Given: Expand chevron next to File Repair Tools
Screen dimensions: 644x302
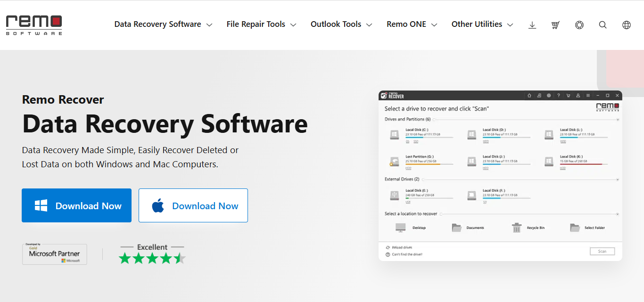Looking at the screenshot, I should click(293, 25).
